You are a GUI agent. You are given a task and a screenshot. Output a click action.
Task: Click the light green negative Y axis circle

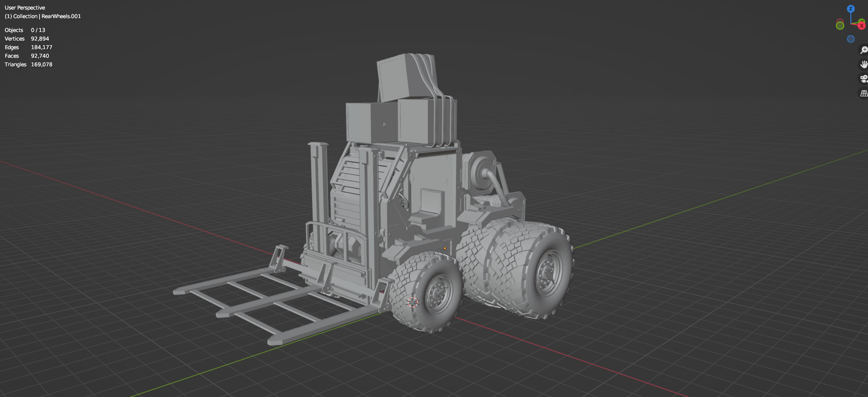840,25
